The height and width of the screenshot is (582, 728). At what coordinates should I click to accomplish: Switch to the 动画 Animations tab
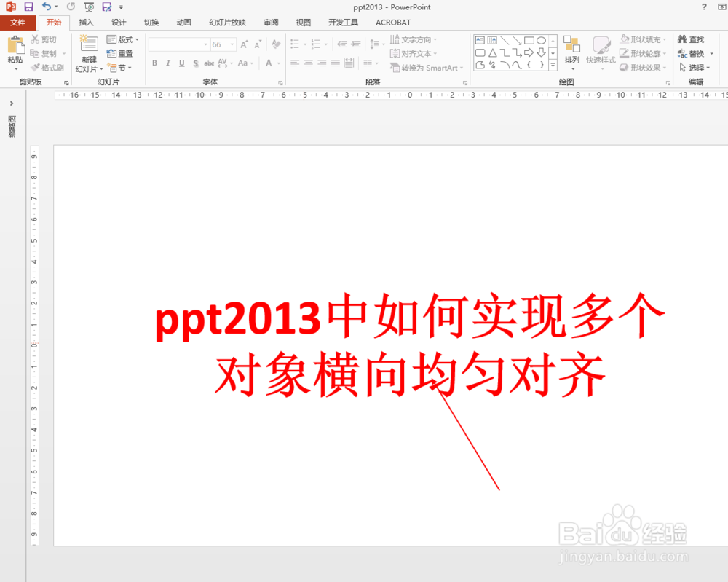tap(183, 23)
